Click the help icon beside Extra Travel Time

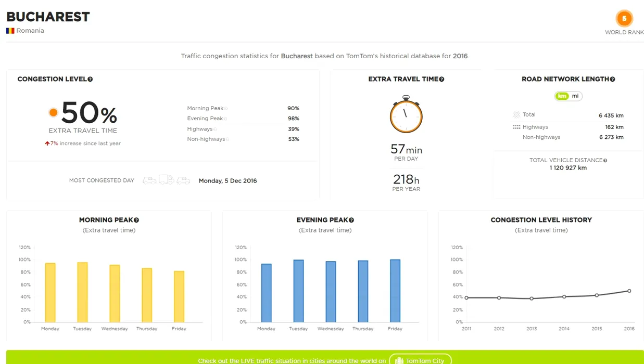(x=441, y=80)
